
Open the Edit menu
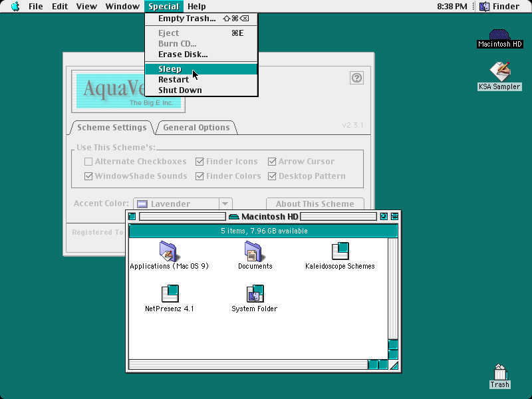pos(60,7)
